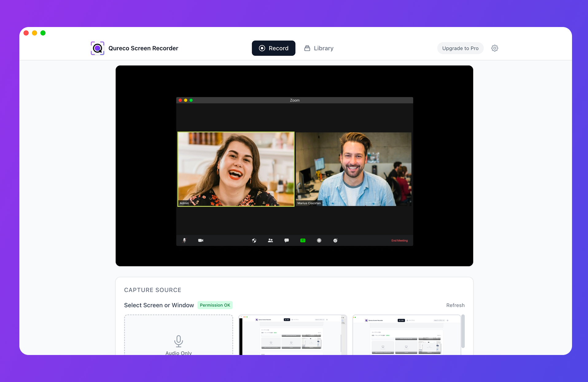Minimize the Qureco window with yellow button

point(35,33)
